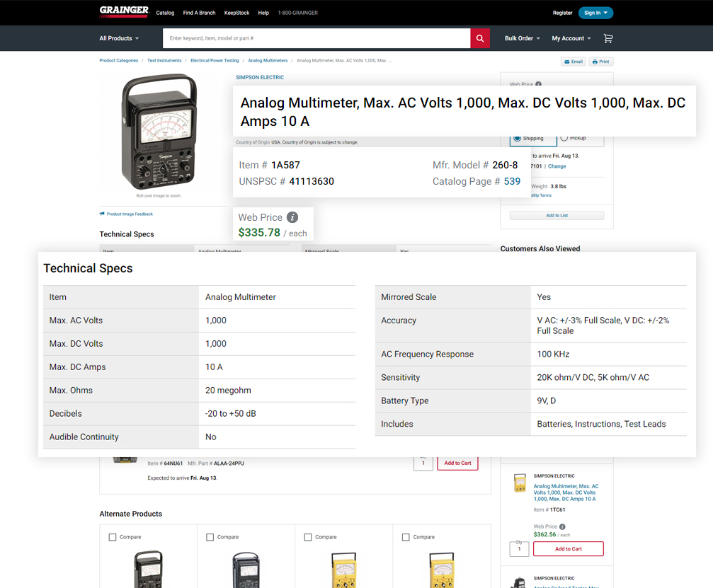Open the Bulk Order dropdown
Viewport: 713px width, 588px height.
point(522,38)
